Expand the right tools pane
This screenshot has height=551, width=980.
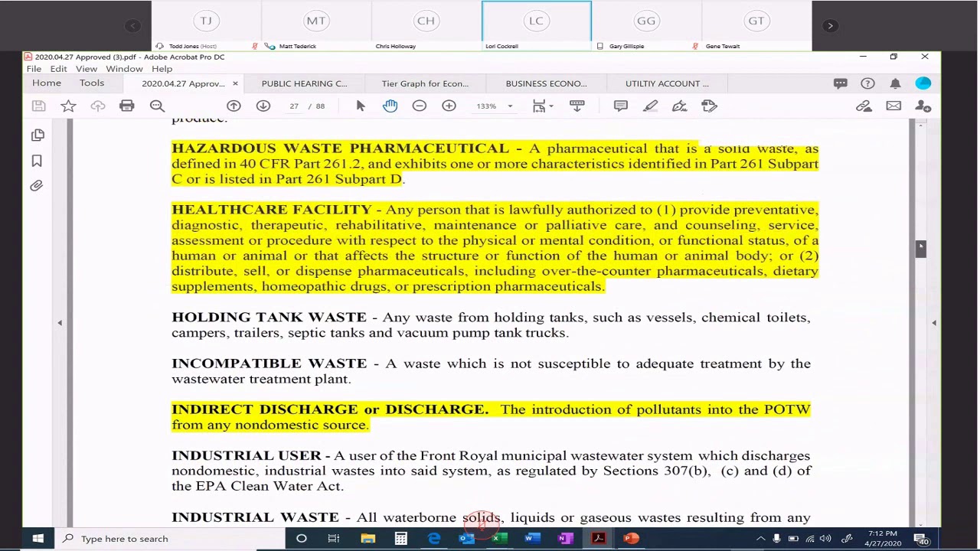[934, 323]
